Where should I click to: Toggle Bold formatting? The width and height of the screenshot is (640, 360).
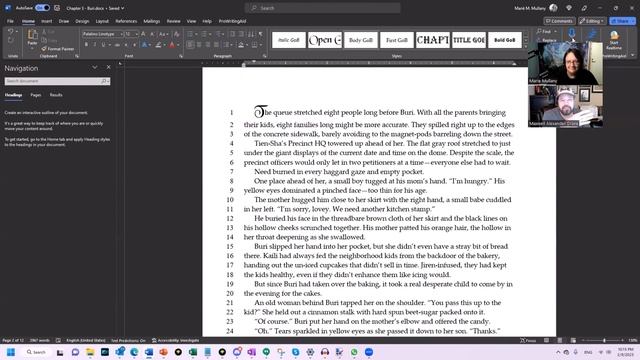[86, 45]
